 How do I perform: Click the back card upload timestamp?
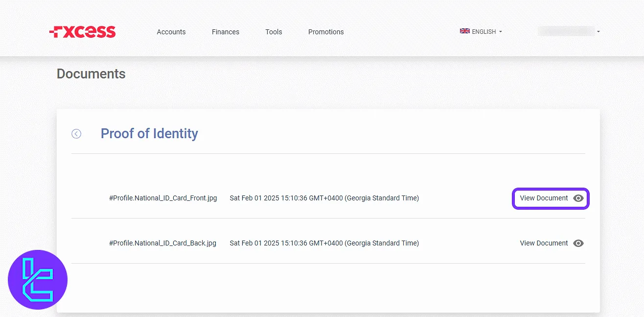point(324,244)
